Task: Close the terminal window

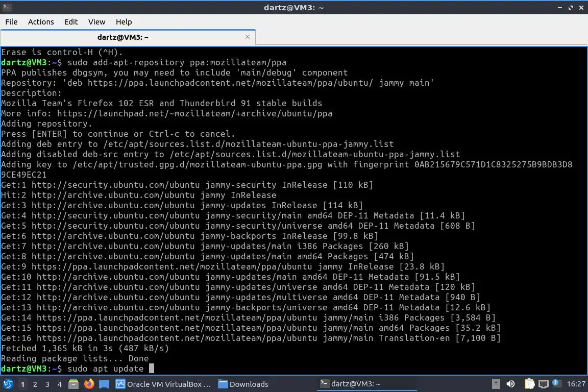Action: (581, 8)
